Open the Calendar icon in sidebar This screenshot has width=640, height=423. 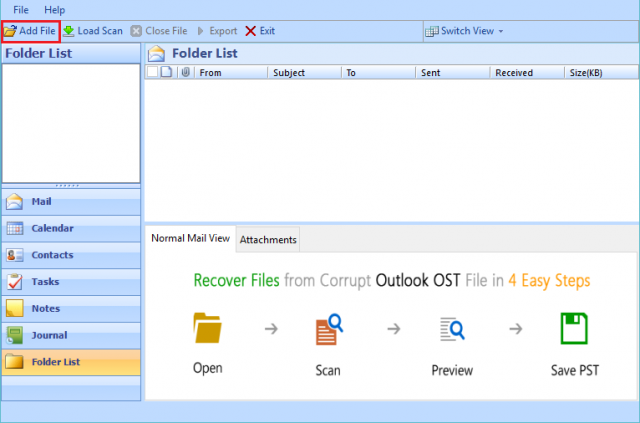15,228
